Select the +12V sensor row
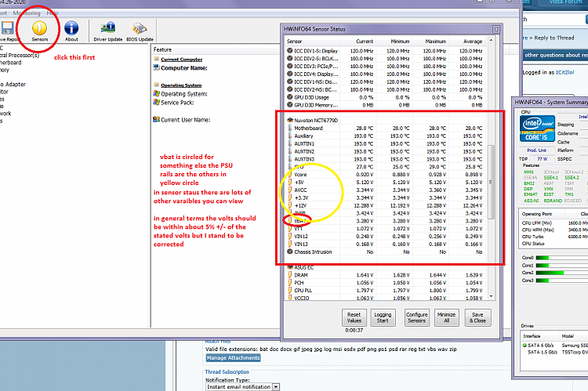The height and width of the screenshot is (391, 588). pos(387,206)
